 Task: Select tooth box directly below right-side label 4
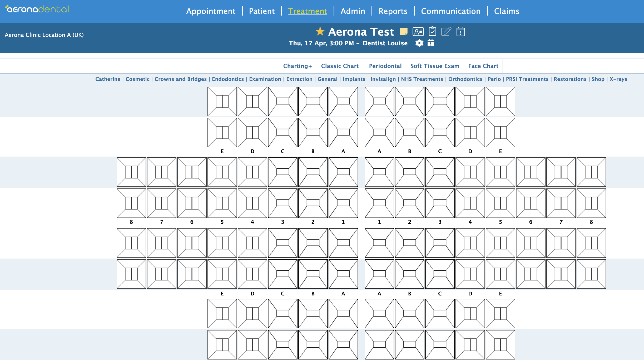[470, 243]
